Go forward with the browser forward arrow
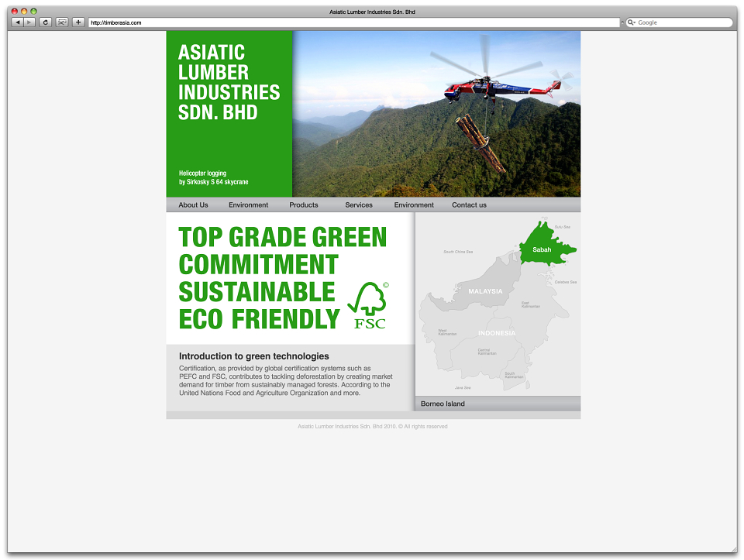Image resolution: width=744 pixels, height=560 pixels. 29,22
